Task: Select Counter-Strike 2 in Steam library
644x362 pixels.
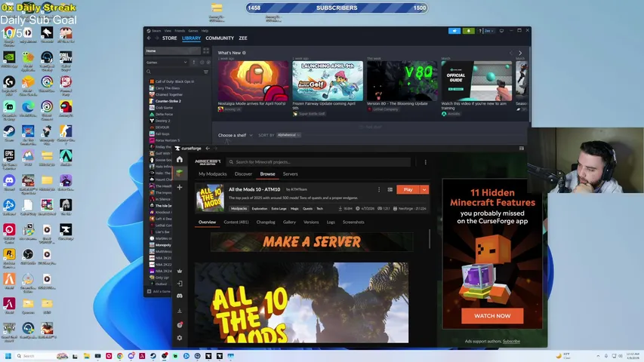Action: click(168, 101)
